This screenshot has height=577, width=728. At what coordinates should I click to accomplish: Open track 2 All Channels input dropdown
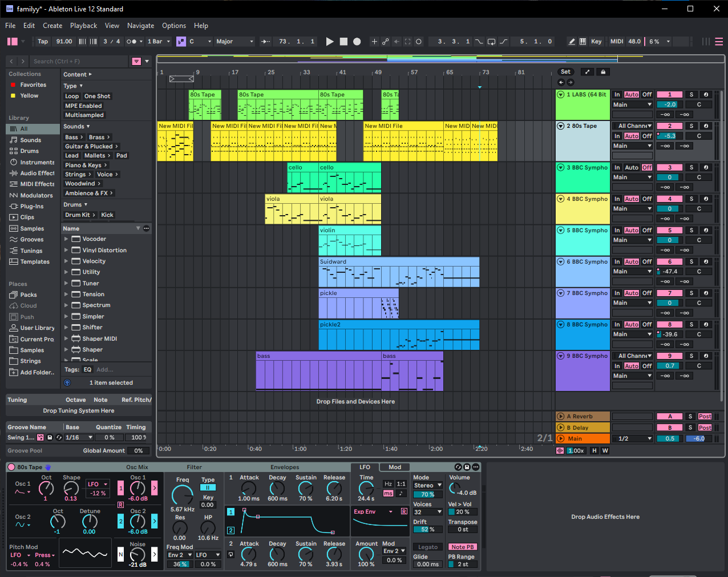point(633,126)
